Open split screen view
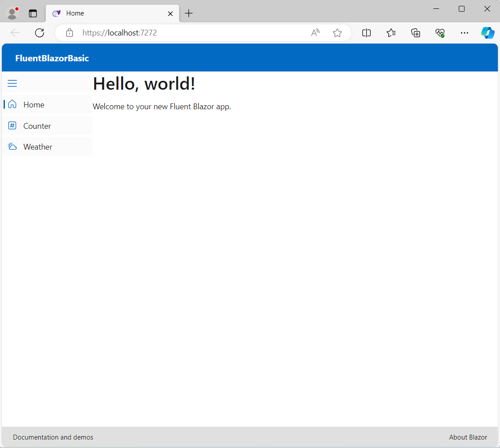 366,33
